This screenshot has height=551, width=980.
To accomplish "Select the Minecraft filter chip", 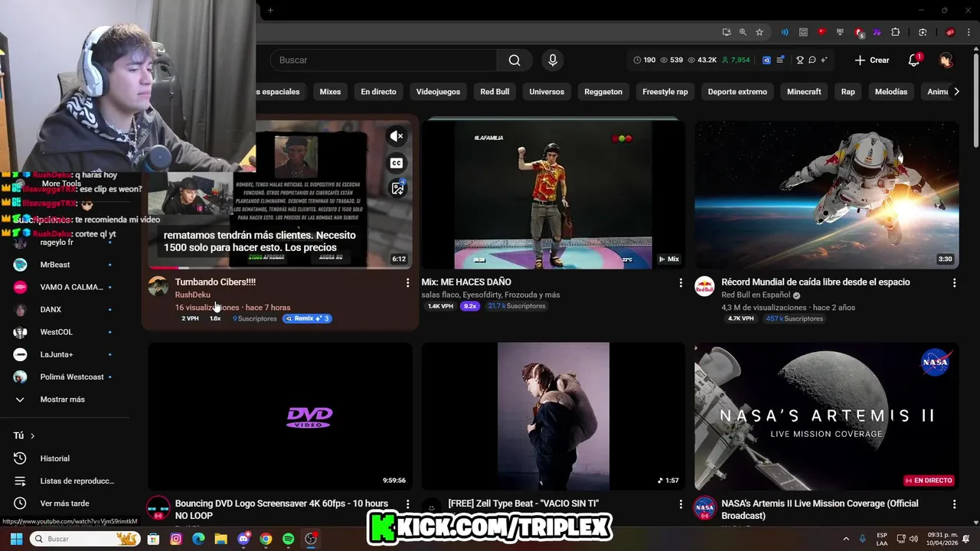I will [x=804, y=92].
